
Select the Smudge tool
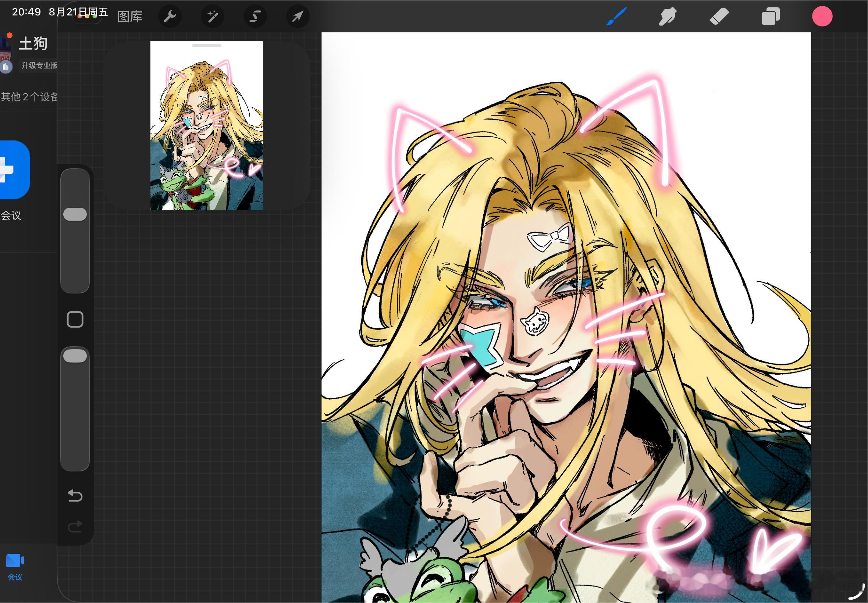point(668,17)
